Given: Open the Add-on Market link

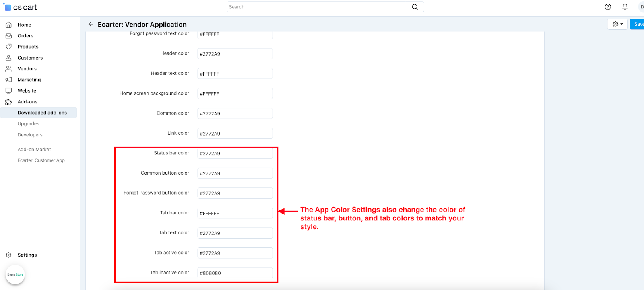Looking at the screenshot, I should [x=34, y=150].
